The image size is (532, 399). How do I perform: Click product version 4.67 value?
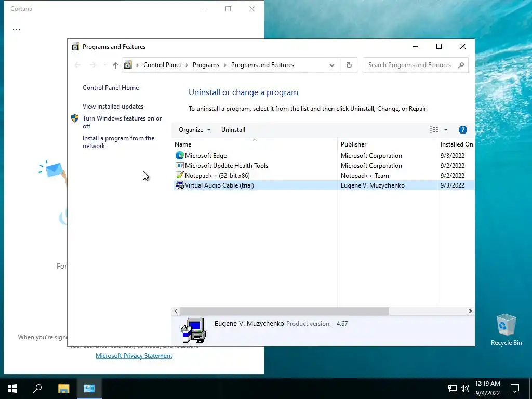coord(342,324)
